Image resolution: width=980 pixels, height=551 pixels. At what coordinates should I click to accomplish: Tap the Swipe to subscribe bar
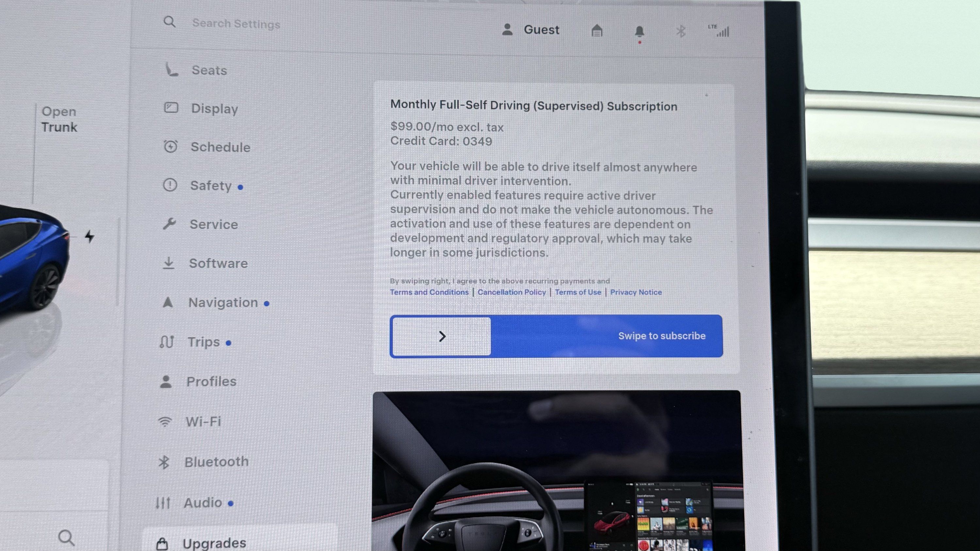tap(556, 336)
